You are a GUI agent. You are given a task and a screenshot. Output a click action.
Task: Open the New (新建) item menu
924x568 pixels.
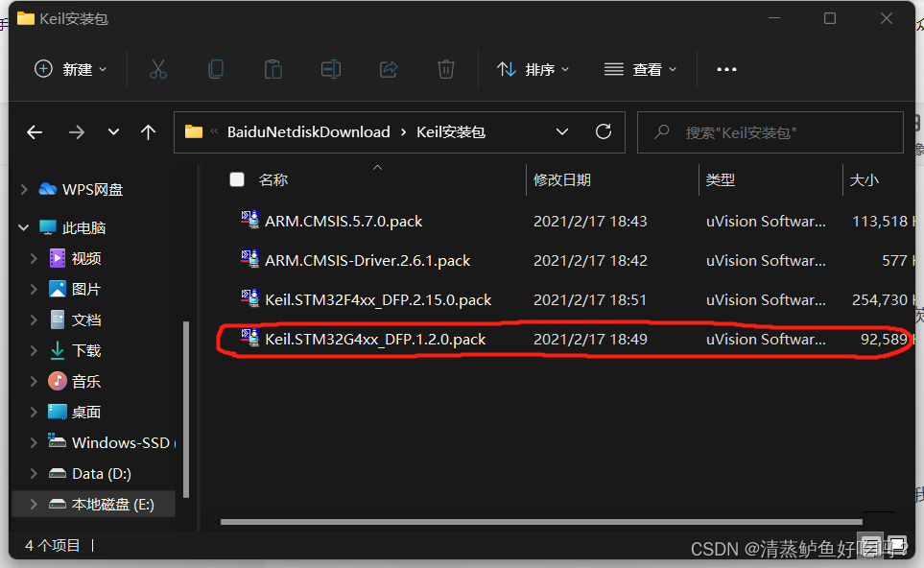pyautogui.click(x=71, y=69)
